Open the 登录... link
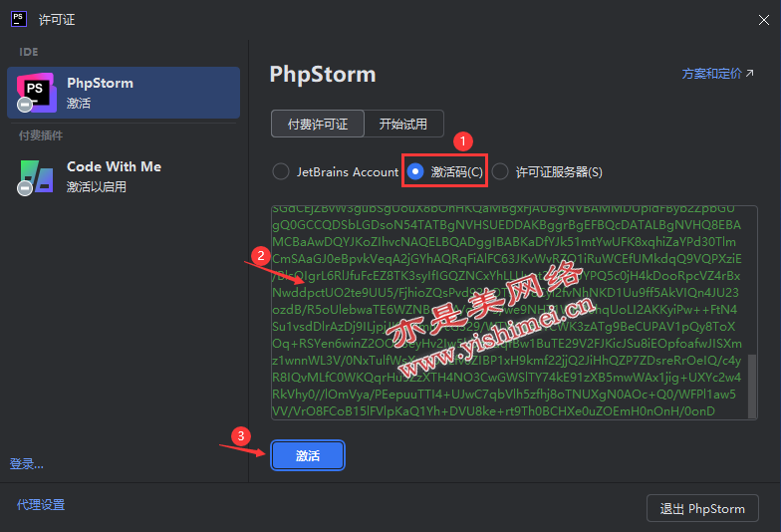781x532 pixels. pyautogui.click(x=27, y=464)
